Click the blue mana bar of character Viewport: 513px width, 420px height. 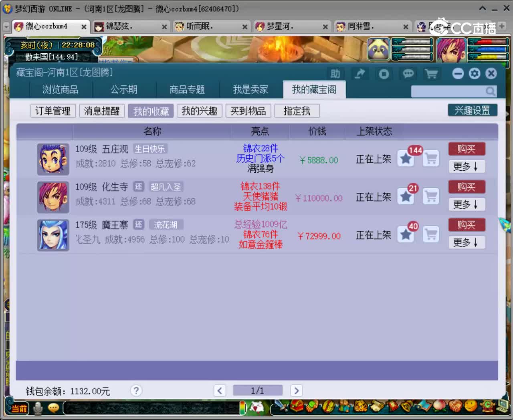[487, 49]
